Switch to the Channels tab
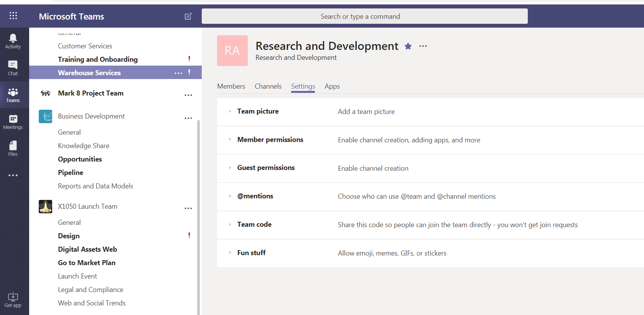This screenshot has width=644, height=315. point(268,86)
